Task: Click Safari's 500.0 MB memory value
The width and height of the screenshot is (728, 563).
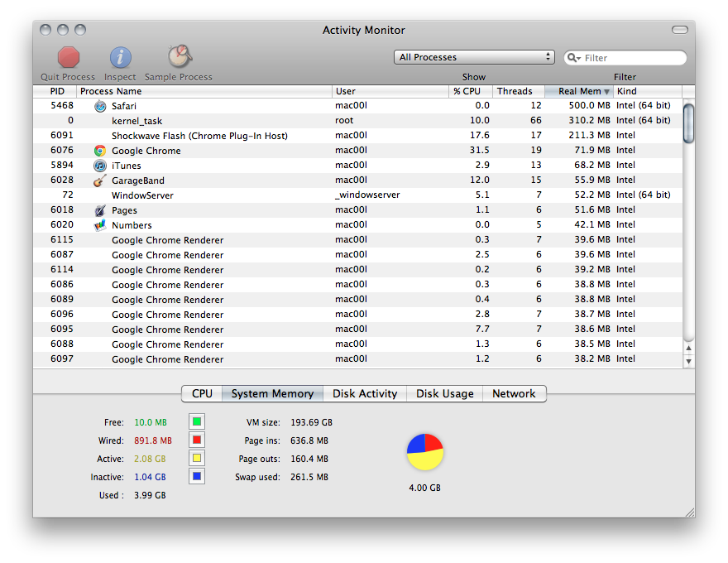Action: pos(589,105)
